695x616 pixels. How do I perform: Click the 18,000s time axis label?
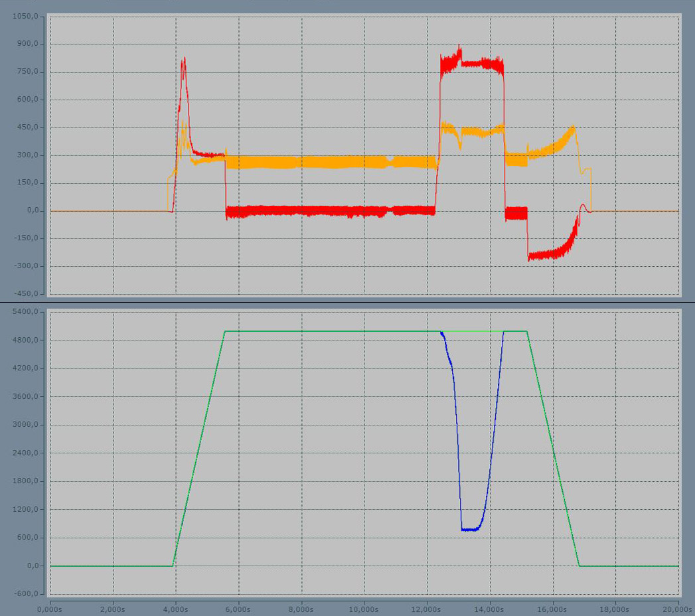point(615,609)
